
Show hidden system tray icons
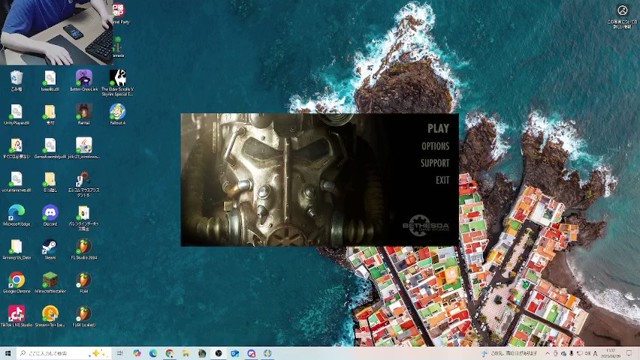[x=547, y=353]
